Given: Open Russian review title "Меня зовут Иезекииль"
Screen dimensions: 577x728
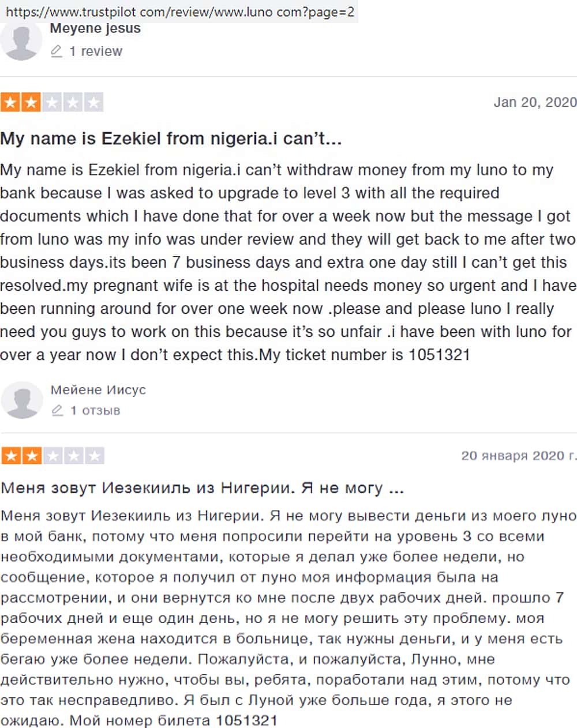Looking at the screenshot, I should point(202,488).
